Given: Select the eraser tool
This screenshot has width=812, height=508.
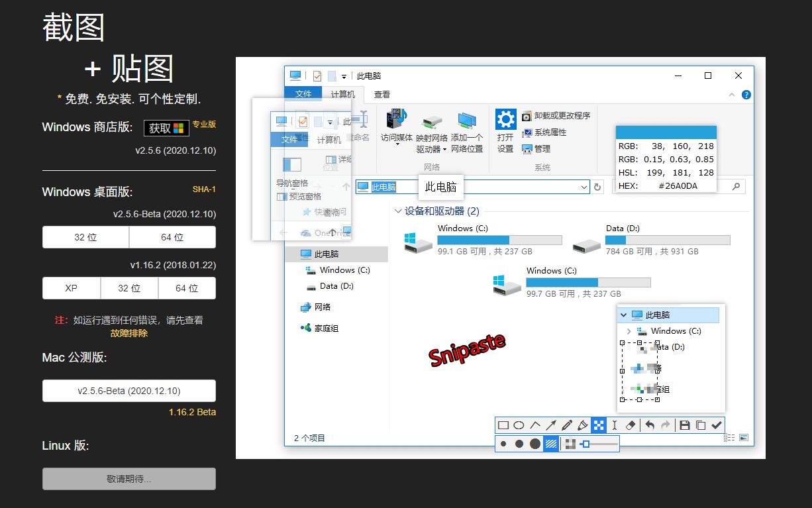Looking at the screenshot, I should (631, 425).
